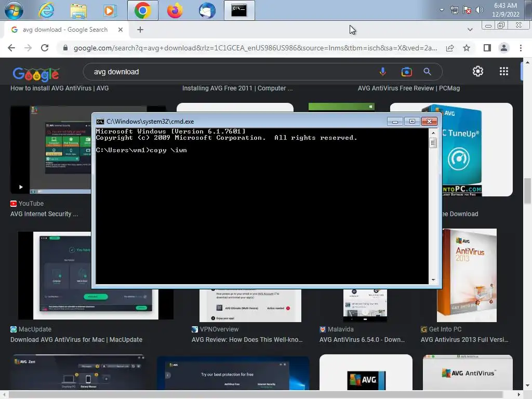Go forward in Chrome history
Viewport: 532px width, 399px height.
click(x=28, y=48)
